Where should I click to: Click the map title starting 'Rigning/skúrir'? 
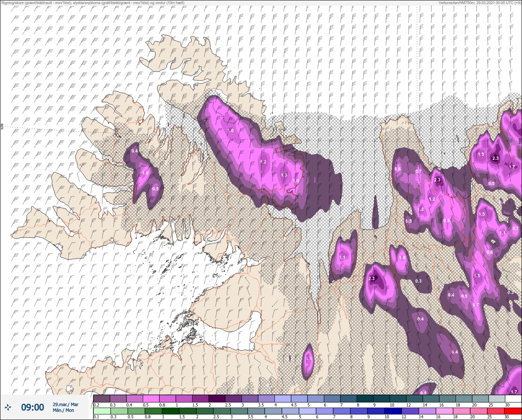coord(93,2)
